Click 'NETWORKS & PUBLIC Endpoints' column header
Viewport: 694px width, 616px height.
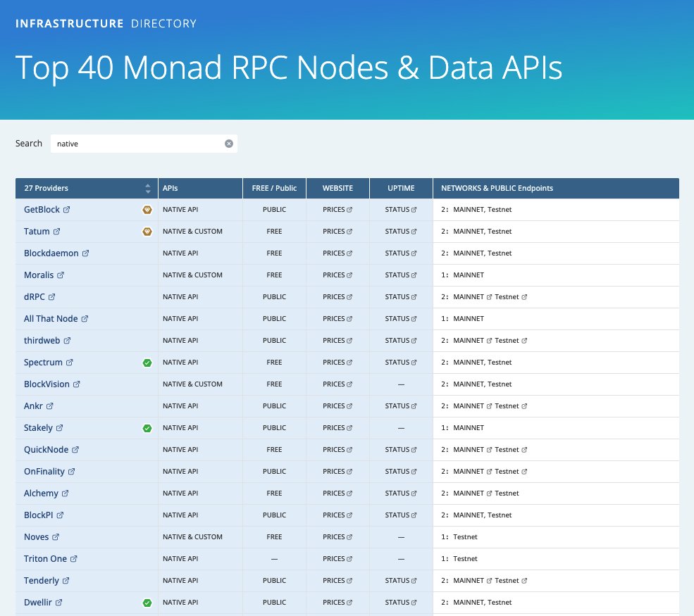click(556, 189)
